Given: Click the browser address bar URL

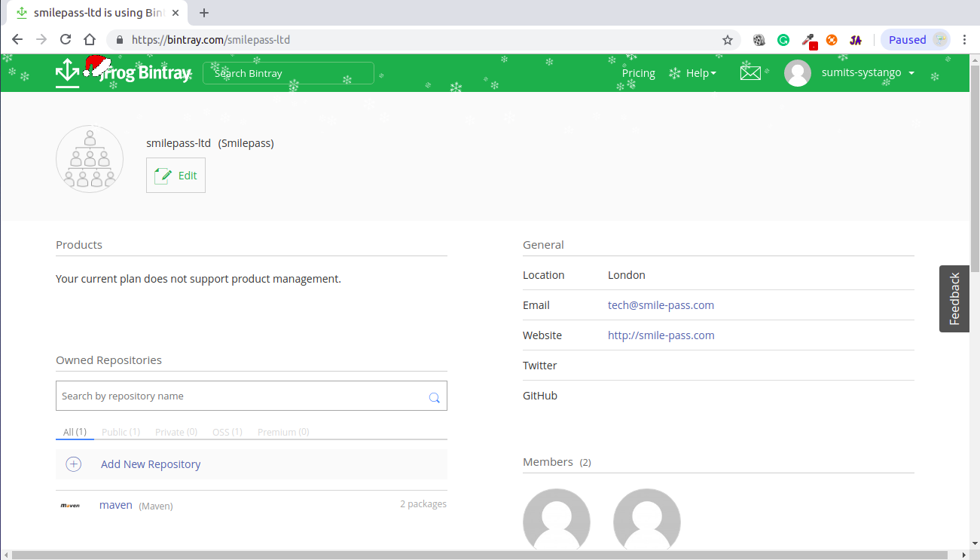Looking at the screenshot, I should coord(211,40).
